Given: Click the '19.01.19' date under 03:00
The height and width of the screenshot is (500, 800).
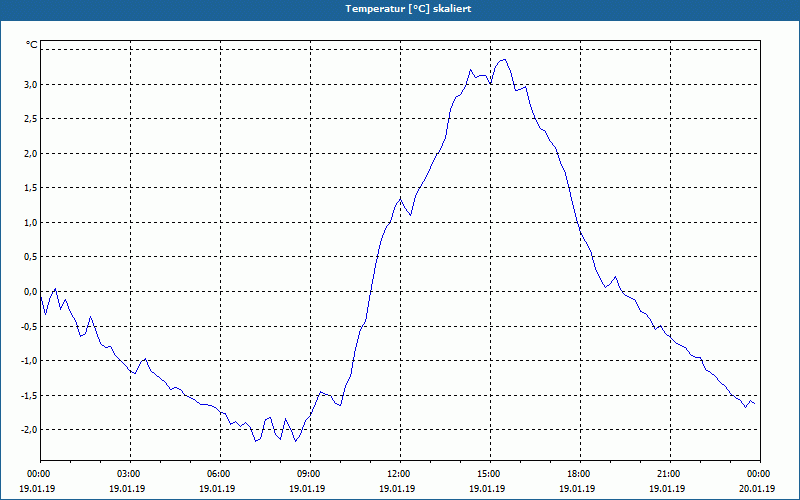Looking at the screenshot, I should pos(128,488).
